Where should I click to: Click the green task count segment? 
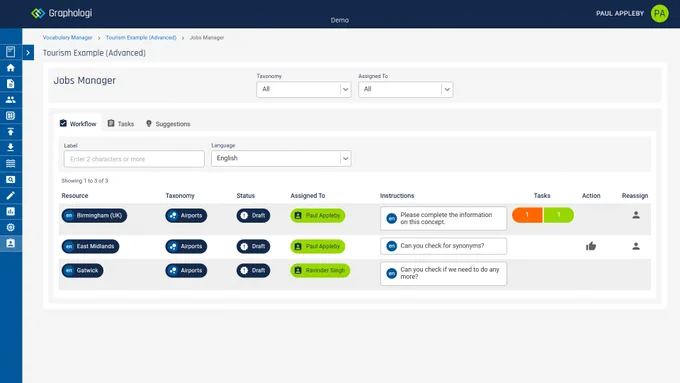[x=559, y=215]
